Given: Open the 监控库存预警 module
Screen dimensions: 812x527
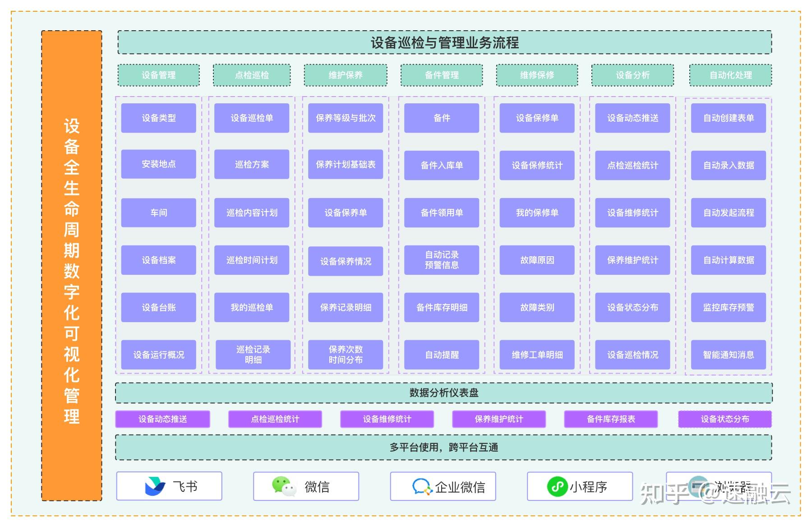Looking at the screenshot, I should (729, 307).
